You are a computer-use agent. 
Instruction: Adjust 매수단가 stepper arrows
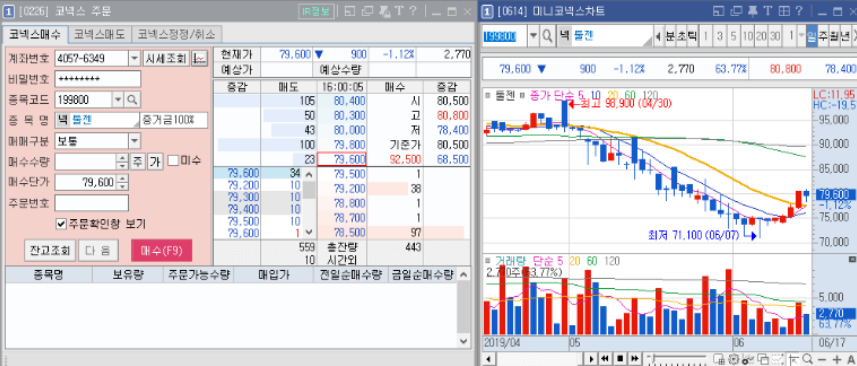[123, 182]
